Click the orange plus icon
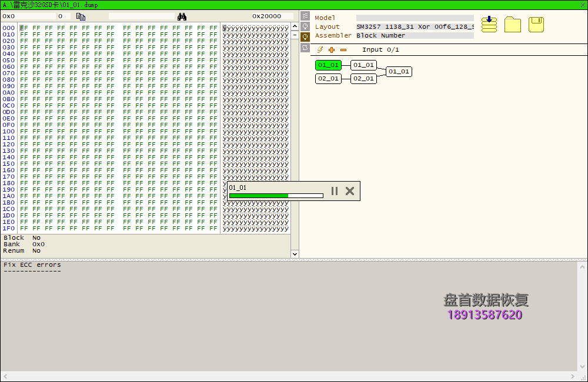 [x=332, y=49]
